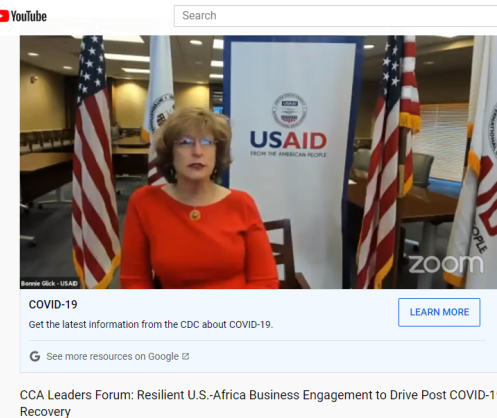Screen dimensions: 497x418
Task: Click the red YouTube play logo icon
Action: coord(4,16)
